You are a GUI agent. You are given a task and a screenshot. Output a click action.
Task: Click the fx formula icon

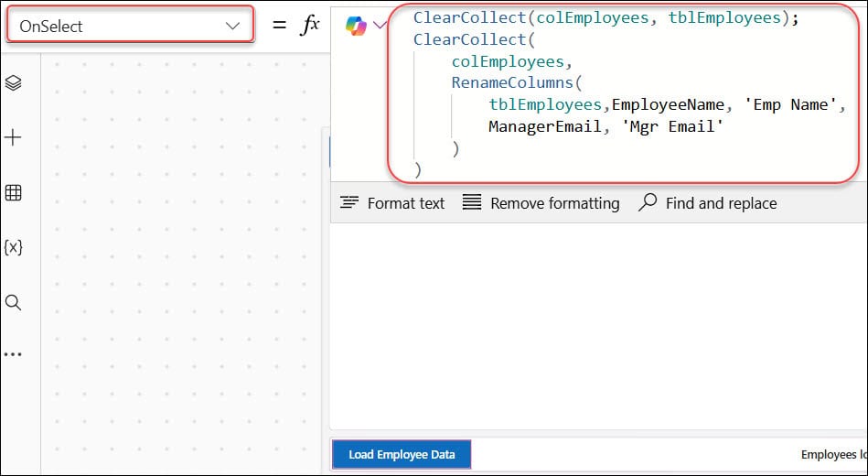click(309, 26)
